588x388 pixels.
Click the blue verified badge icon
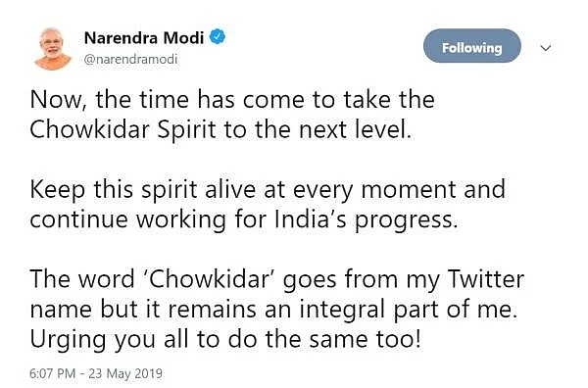218,37
